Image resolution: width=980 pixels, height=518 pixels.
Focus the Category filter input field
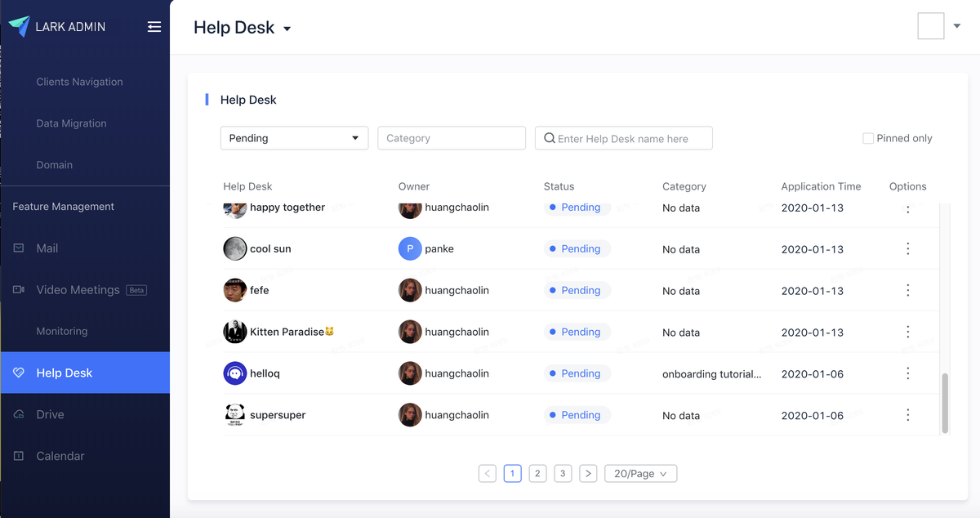coord(451,138)
